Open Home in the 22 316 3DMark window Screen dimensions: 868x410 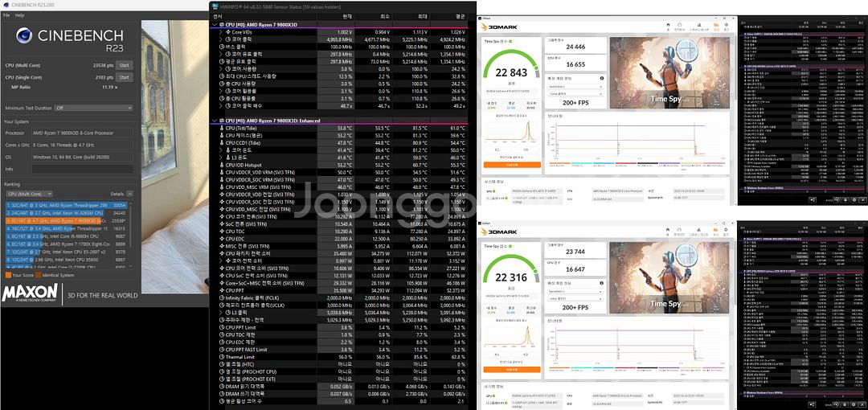(669, 229)
